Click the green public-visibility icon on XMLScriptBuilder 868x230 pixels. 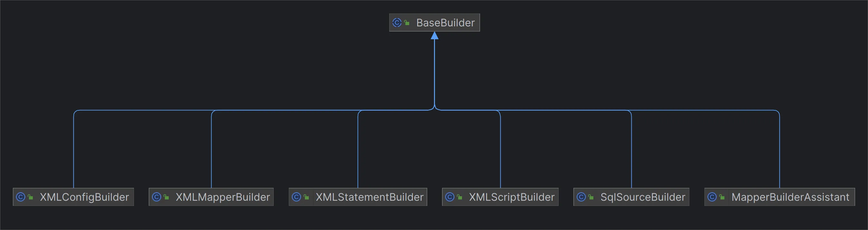point(460,197)
